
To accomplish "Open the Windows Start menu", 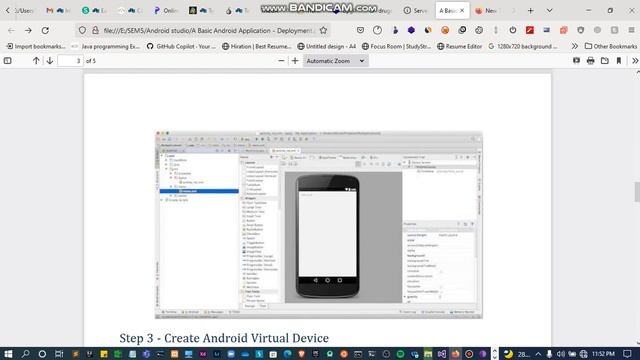I will tap(8, 354).
